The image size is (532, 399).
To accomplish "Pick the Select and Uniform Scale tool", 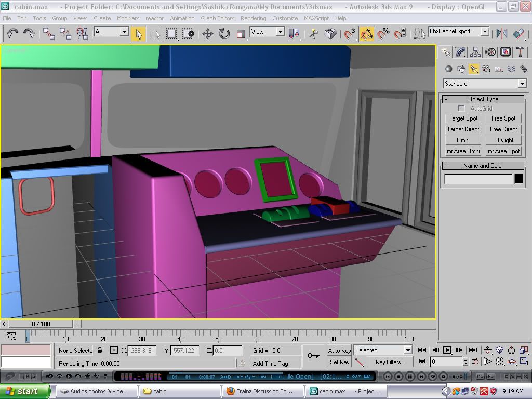I will click(x=241, y=34).
